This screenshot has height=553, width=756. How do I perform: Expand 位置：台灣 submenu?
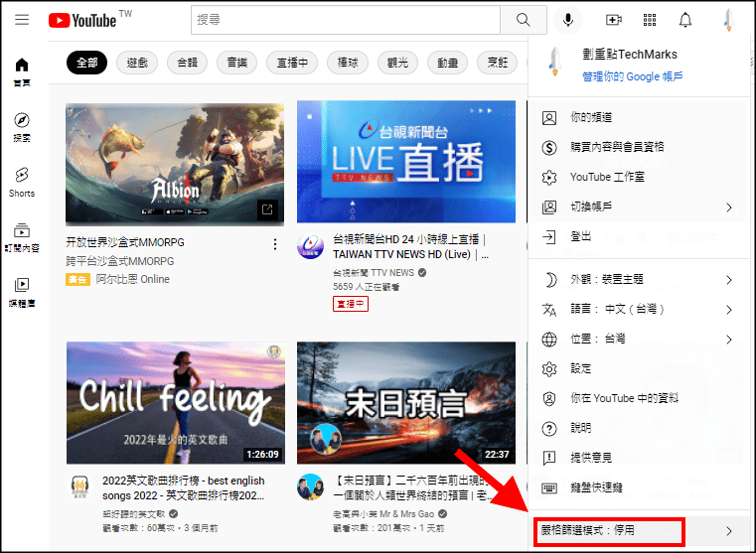coord(639,340)
